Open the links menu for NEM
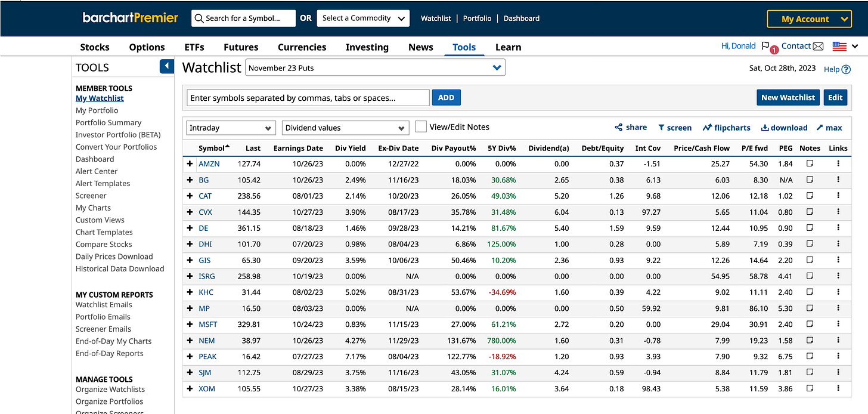The image size is (868, 414). [838, 341]
